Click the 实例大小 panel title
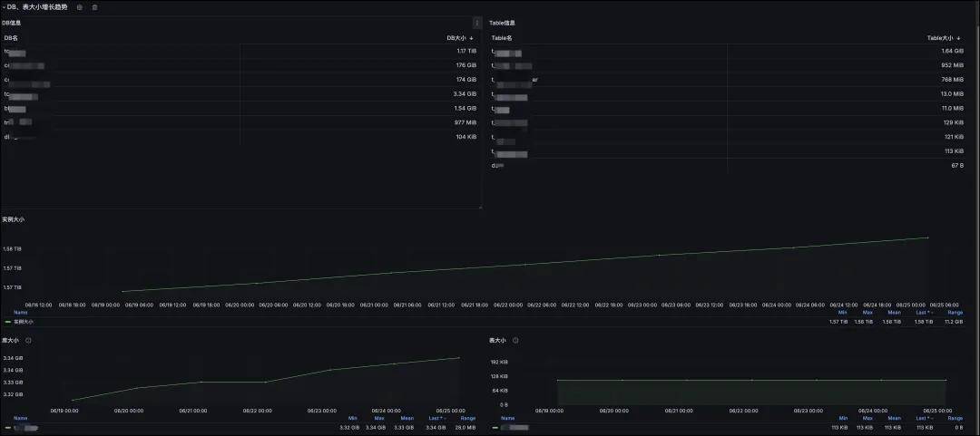This screenshot has width=980, height=436. point(14,219)
